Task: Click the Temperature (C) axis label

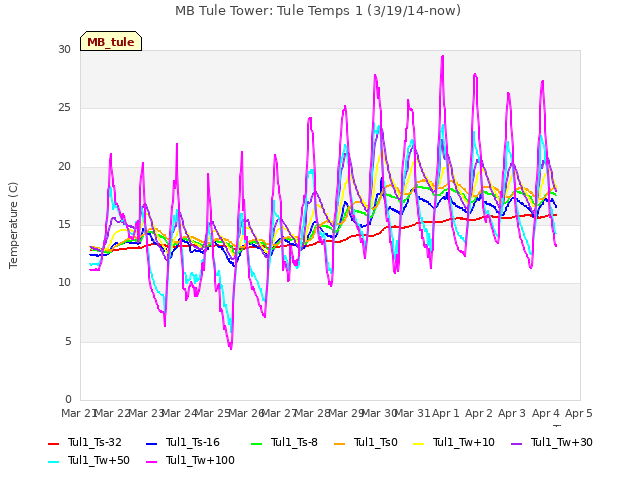Action: click(x=13, y=225)
